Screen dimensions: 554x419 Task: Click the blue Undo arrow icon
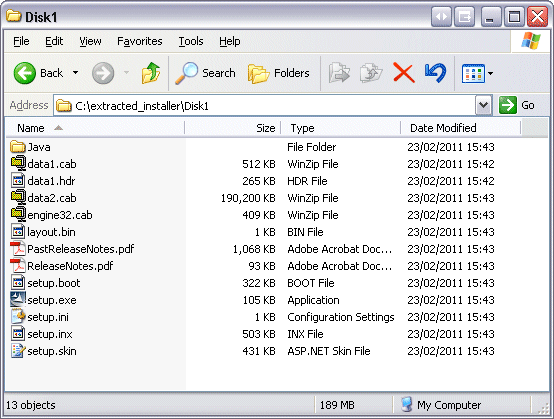point(435,73)
